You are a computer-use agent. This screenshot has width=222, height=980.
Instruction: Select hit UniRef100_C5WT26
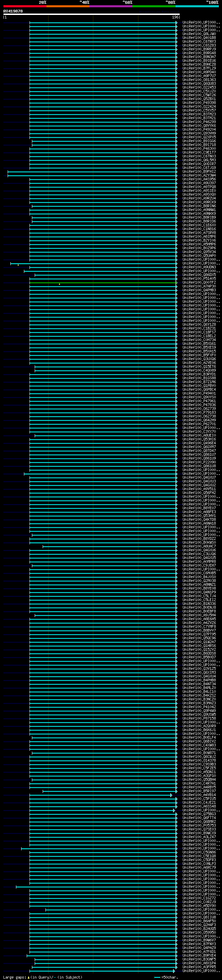(199, 95)
